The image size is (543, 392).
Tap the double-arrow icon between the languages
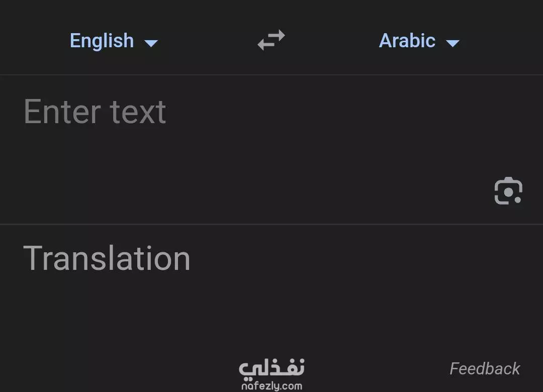coord(271,40)
